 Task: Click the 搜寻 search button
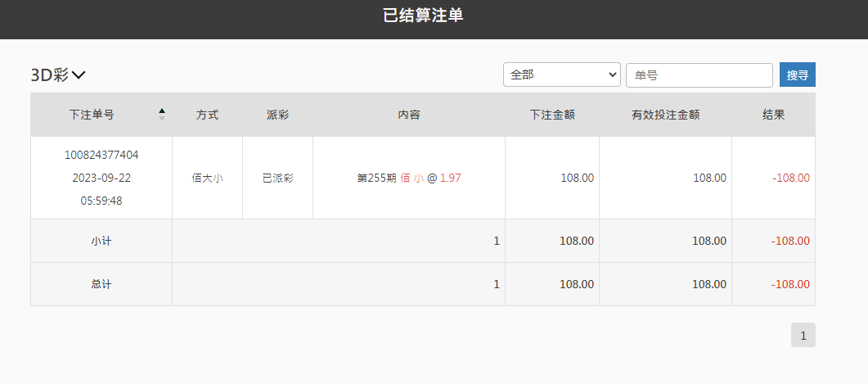coord(797,75)
